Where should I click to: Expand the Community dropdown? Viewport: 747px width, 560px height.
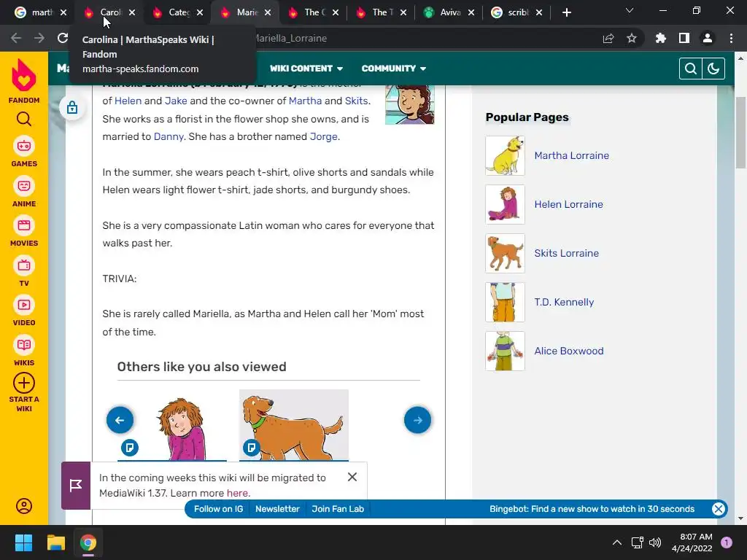pyautogui.click(x=393, y=69)
